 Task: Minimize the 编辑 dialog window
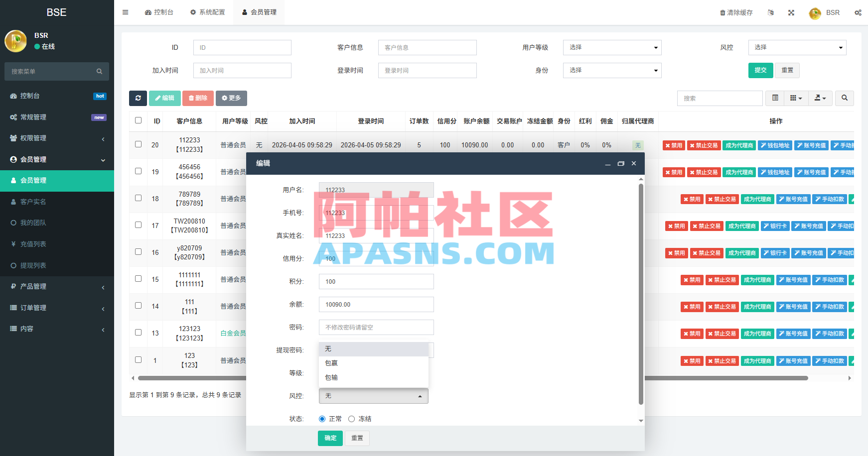tap(608, 163)
